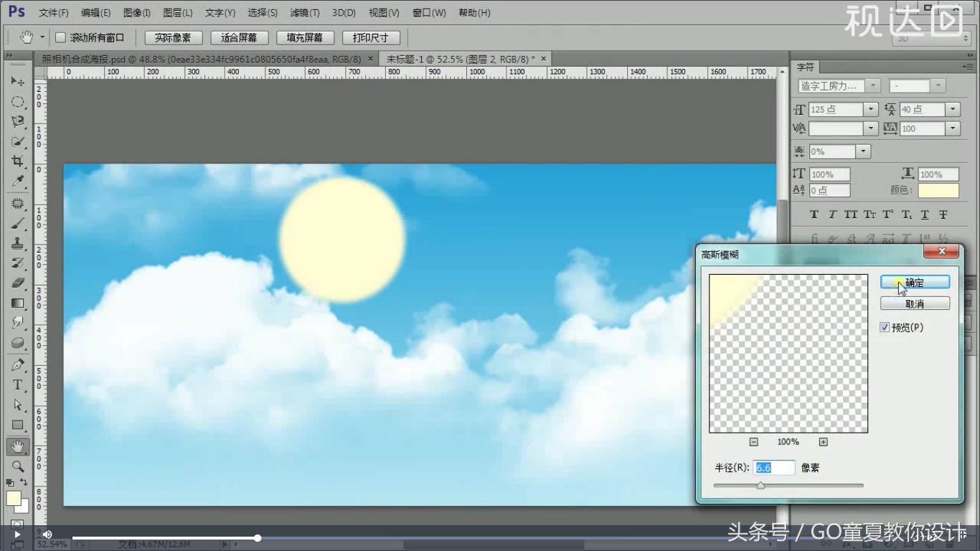The height and width of the screenshot is (551, 980).
Task: Click the 确定 button in Gaussian Blur dialog
Action: pyautogui.click(x=915, y=281)
